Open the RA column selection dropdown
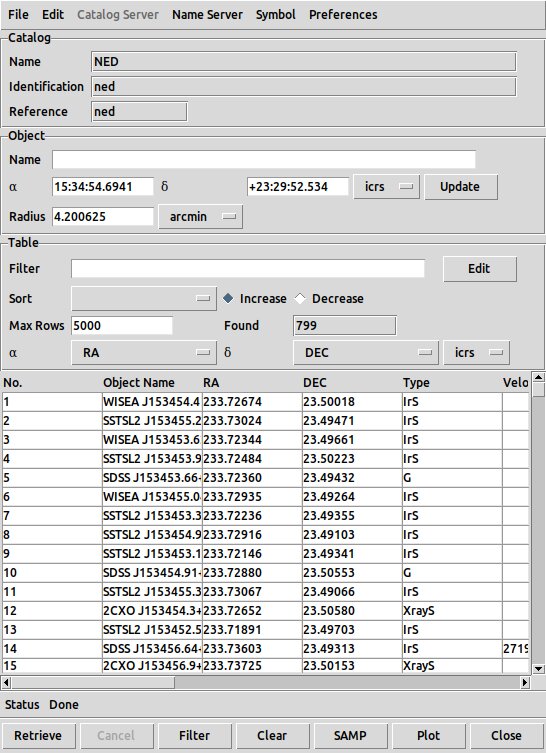 (144, 352)
